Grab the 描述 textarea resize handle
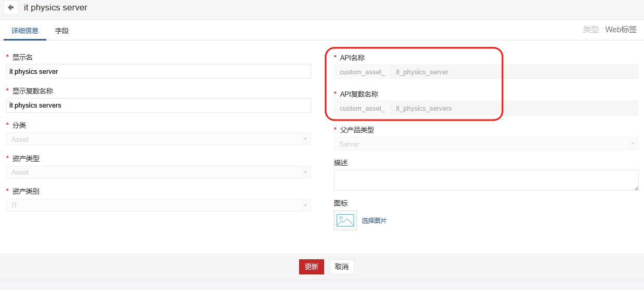The width and height of the screenshot is (644, 290). [636, 188]
